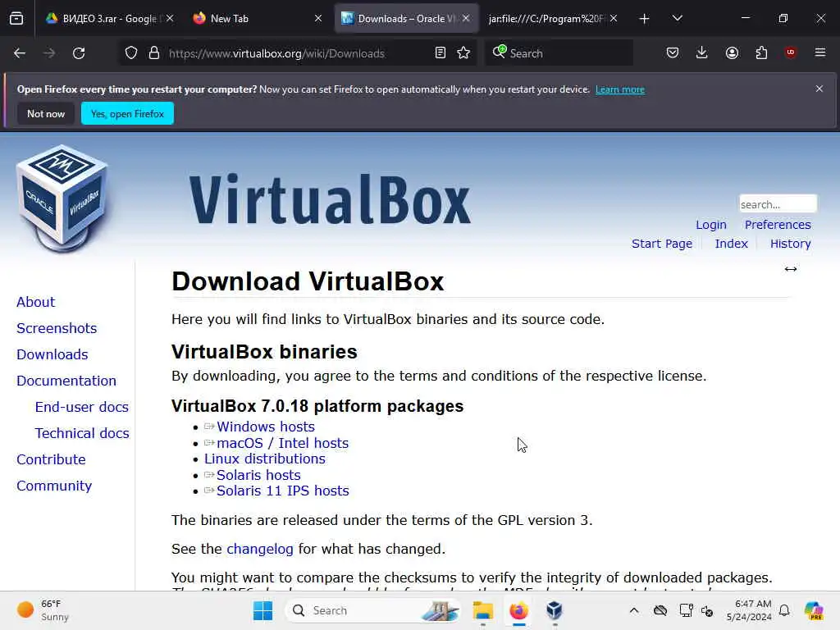The width and height of the screenshot is (840, 630).
Task: Open the Firefox downloads panel icon
Action: click(702, 52)
